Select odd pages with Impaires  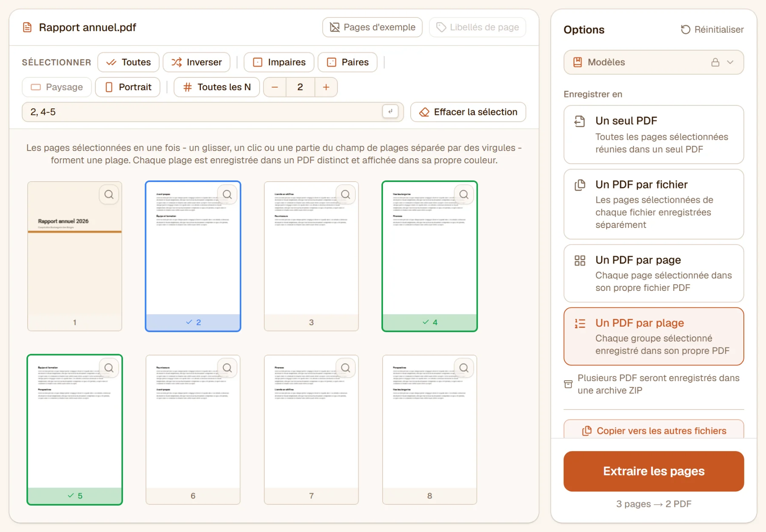point(279,62)
